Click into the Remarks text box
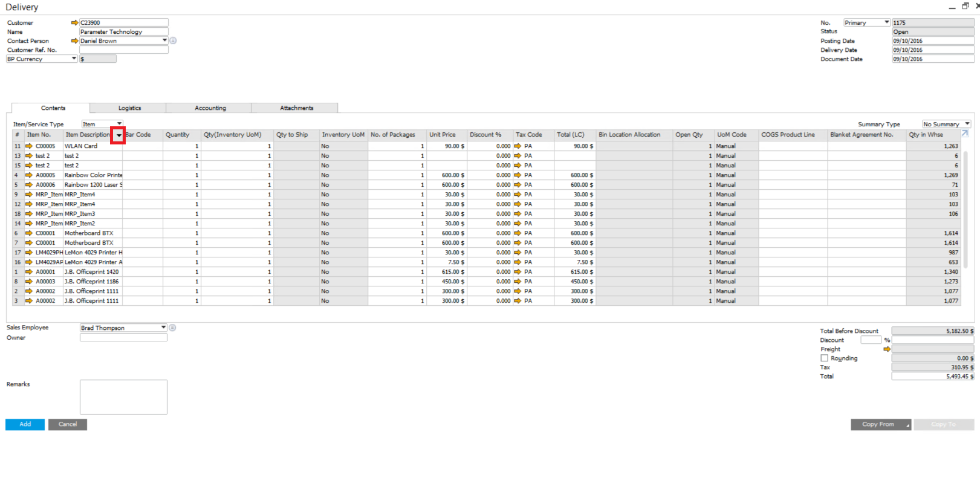980x481 pixels. click(x=123, y=397)
